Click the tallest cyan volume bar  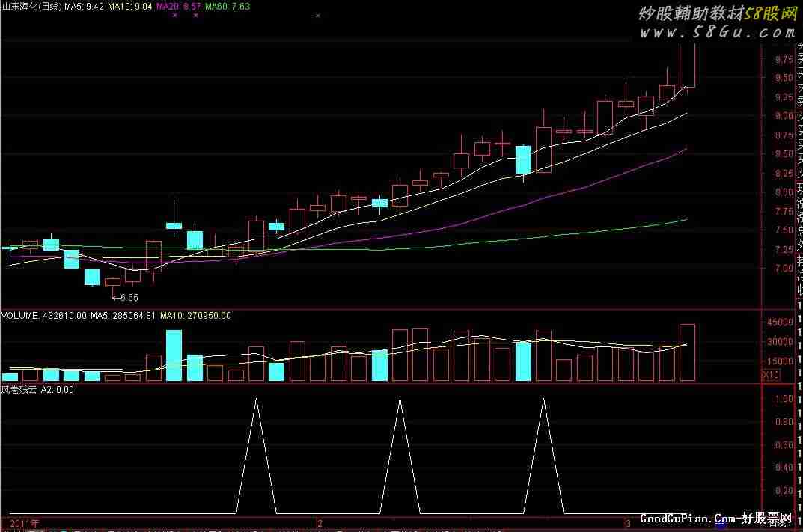(174, 355)
